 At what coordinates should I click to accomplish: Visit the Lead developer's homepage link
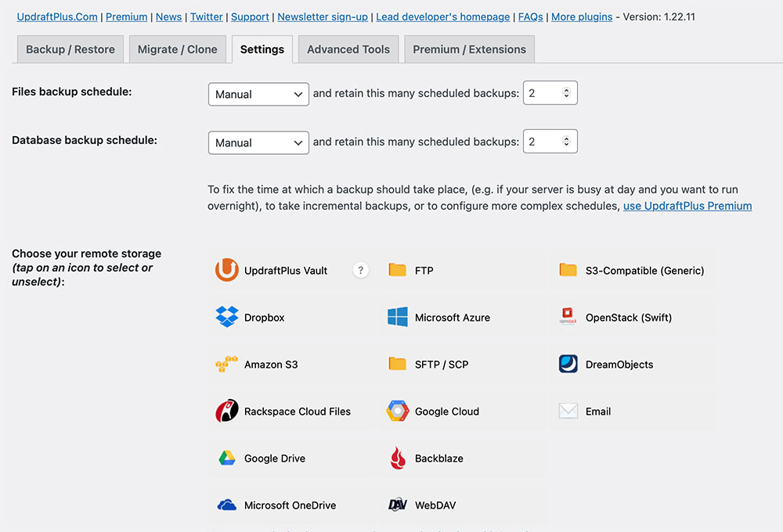coord(443,16)
